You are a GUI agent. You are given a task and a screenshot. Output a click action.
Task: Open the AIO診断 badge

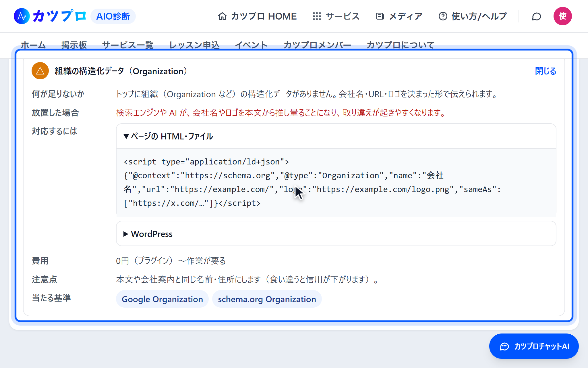(113, 16)
